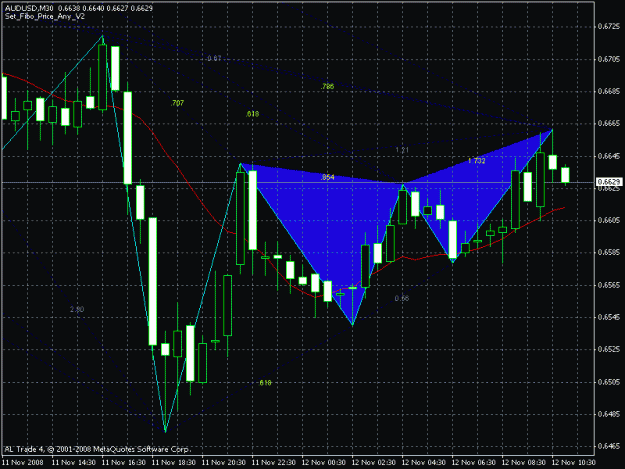Click the larger left blue pattern triangle
This screenshot has width=625, height=469.
tap(331, 223)
